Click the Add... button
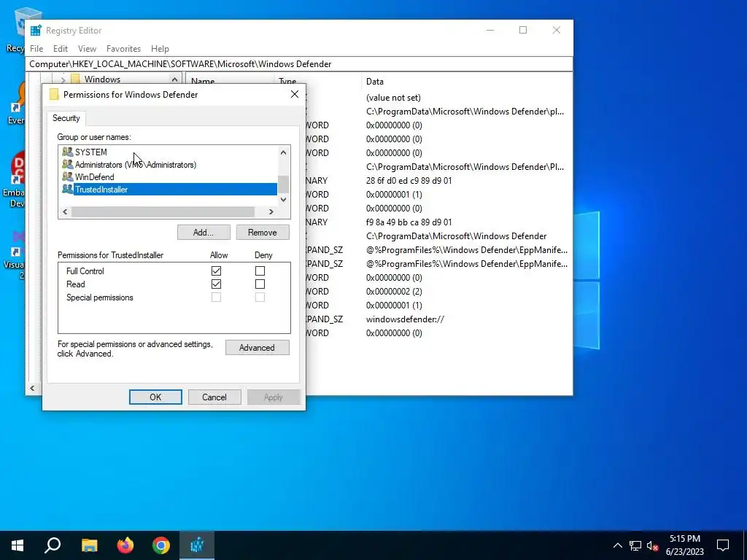747x560 pixels. click(204, 233)
